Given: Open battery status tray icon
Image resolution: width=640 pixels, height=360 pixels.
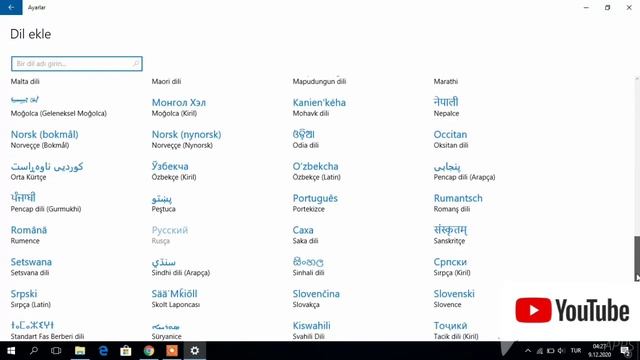Looking at the screenshot, I should pyautogui.click(x=551, y=351).
